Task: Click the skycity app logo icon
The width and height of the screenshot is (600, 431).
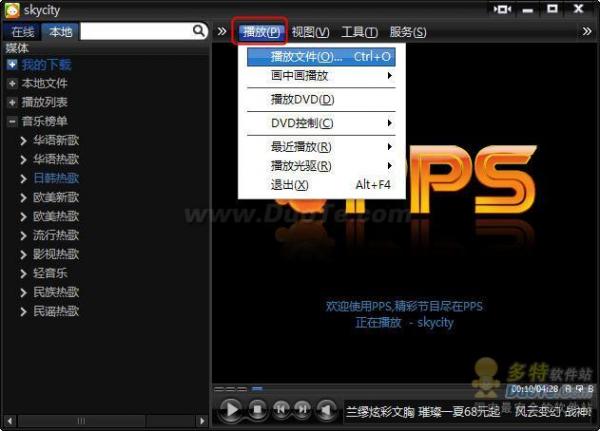Action: [11, 10]
